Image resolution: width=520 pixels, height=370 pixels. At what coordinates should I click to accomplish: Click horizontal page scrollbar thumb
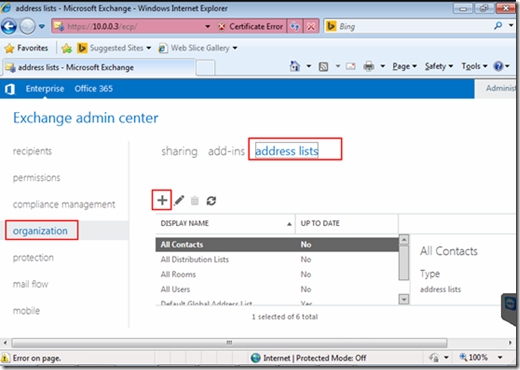(229, 343)
